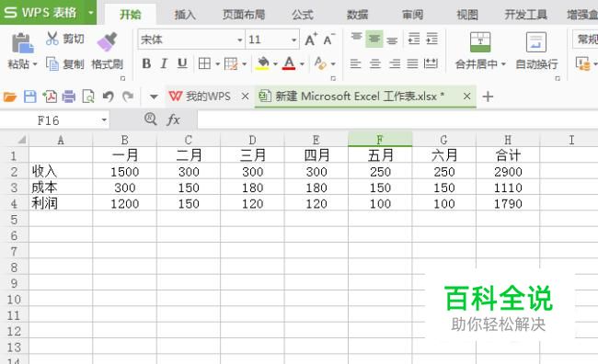The width and height of the screenshot is (598, 364).
Task: Click the Paste clipboard icon
Action: click(x=22, y=43)
